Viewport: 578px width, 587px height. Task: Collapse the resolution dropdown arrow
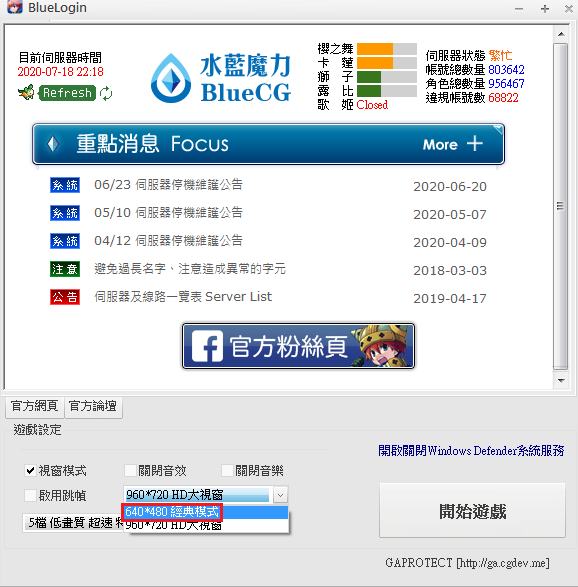280,495
